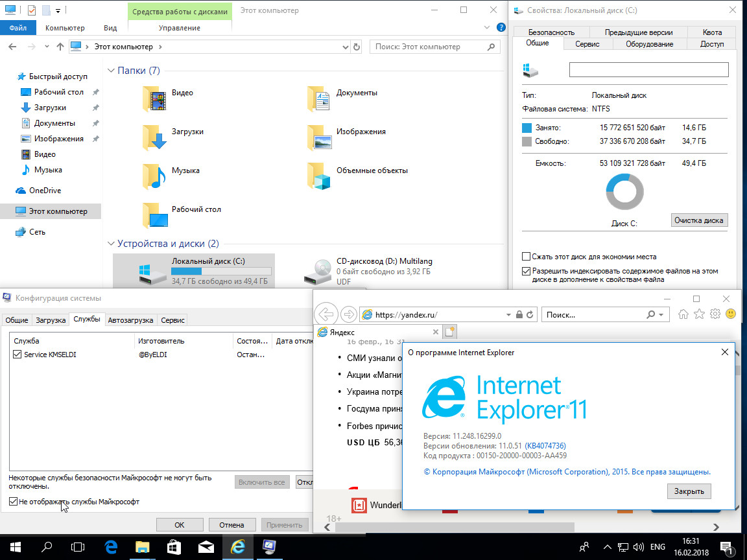
Task: Open the Автозагрузка tab in system configuration
Action: pyautogui.click(x=130, y=320)
